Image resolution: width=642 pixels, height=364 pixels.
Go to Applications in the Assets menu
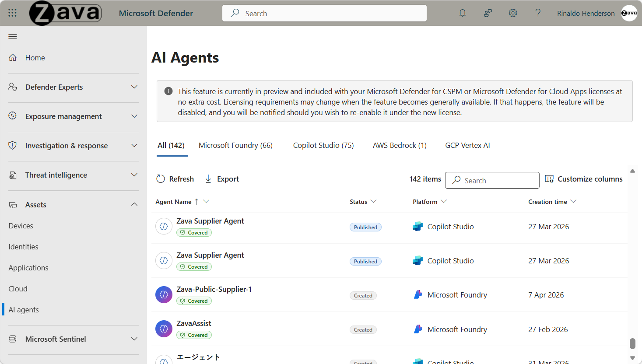28,268
